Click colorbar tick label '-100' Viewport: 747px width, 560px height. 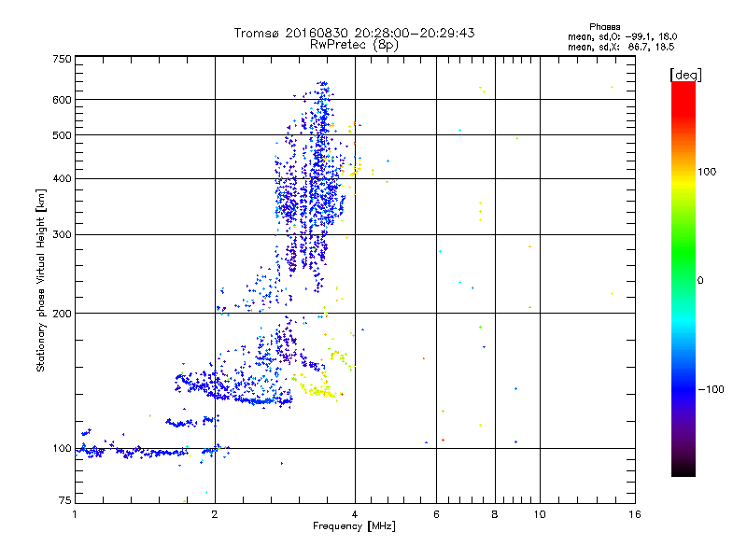point(711,389)
